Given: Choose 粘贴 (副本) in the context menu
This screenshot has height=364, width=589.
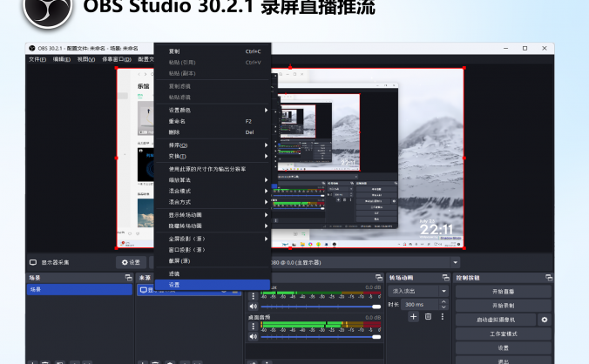Looking at the screenshot, I should tap(213, 73).
